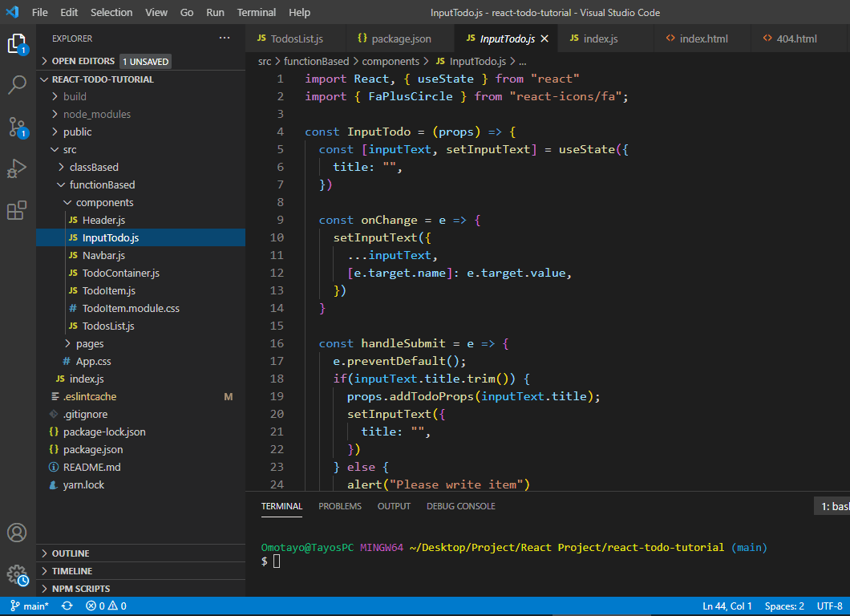Viewport: 850px width, 616px height.
Task: Click the synchronize changes icon in status bar
Action: pos(67,606)
